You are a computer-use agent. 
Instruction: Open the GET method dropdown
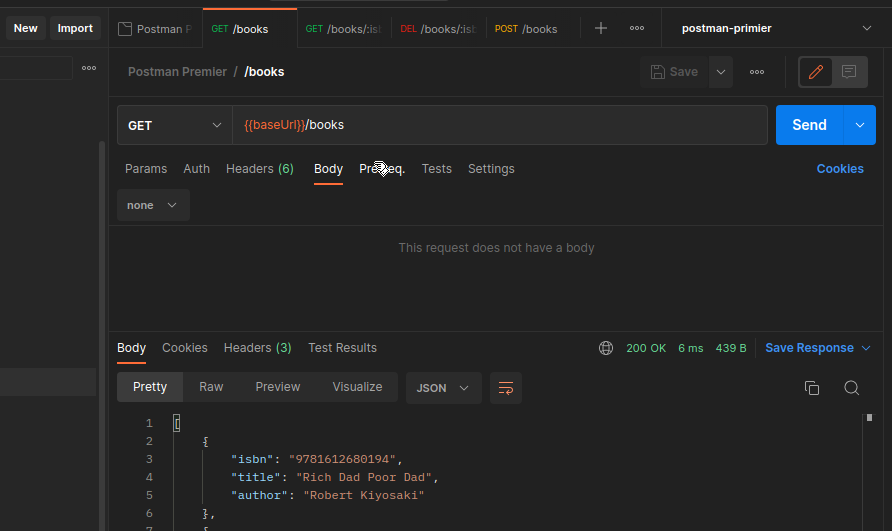point(175,125)
